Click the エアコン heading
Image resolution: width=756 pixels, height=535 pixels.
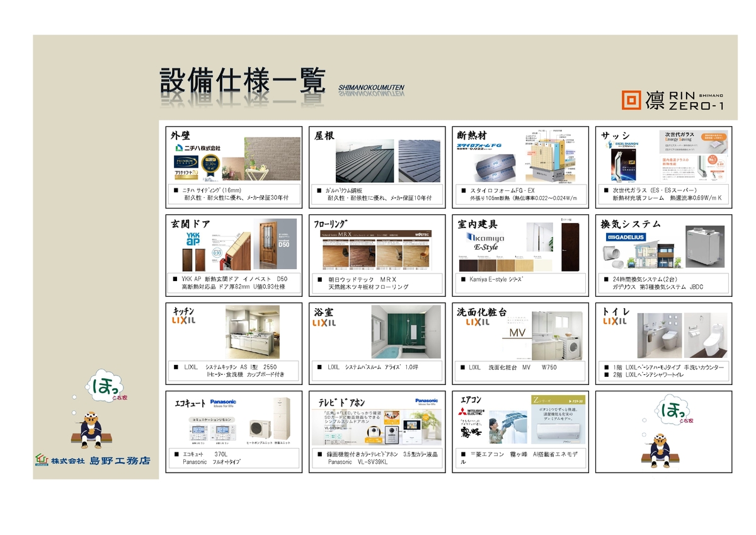coord(472,400)
